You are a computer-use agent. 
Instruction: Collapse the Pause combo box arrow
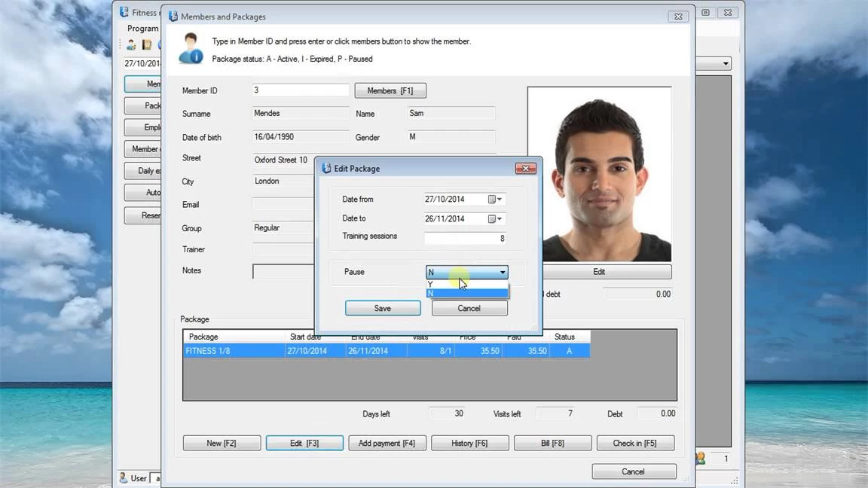[x=503, y=273]
